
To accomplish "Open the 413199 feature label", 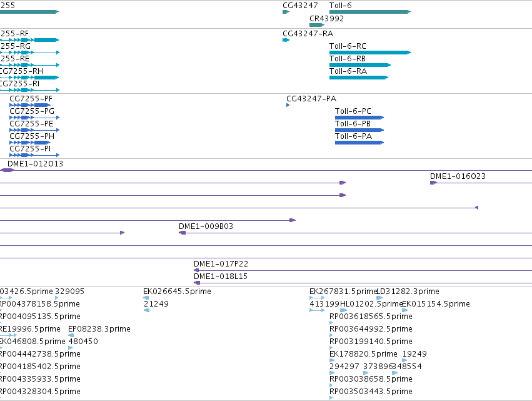I will coord(324,304).
